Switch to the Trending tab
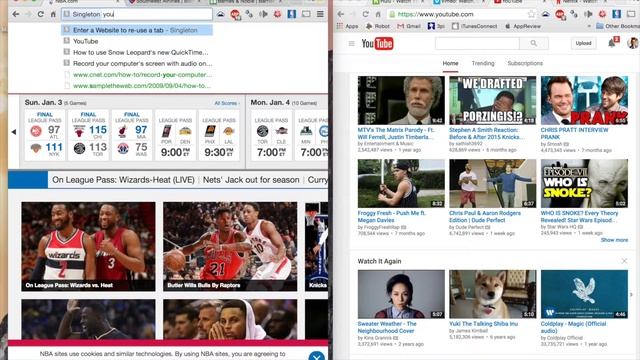Image resolution: width=640 pixels, height=360 pixels. [x=483, y=63]
